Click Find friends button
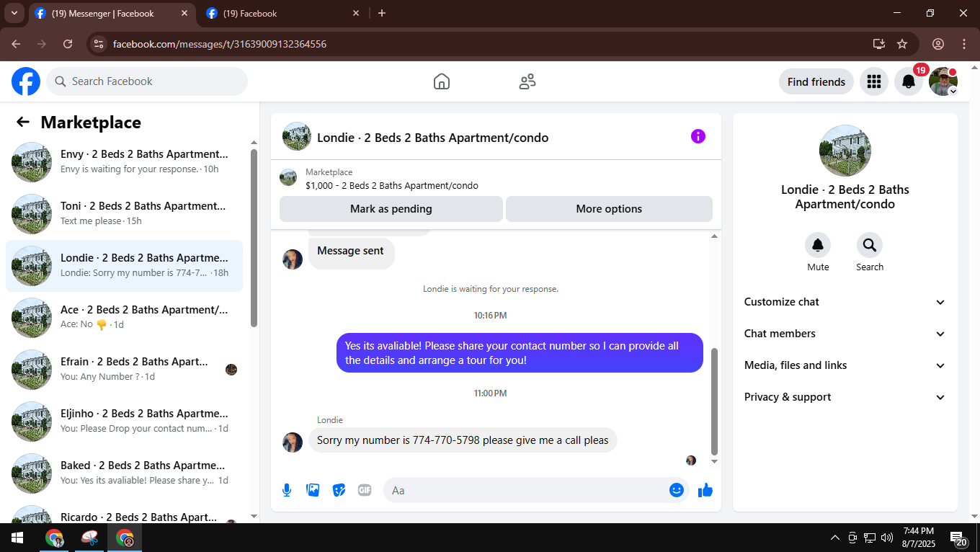 coord(816,81)
